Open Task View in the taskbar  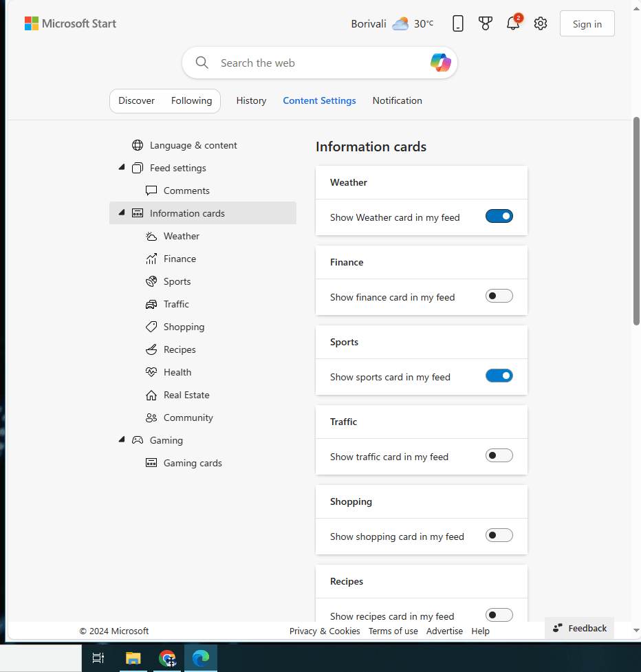[x=98, y=658]
